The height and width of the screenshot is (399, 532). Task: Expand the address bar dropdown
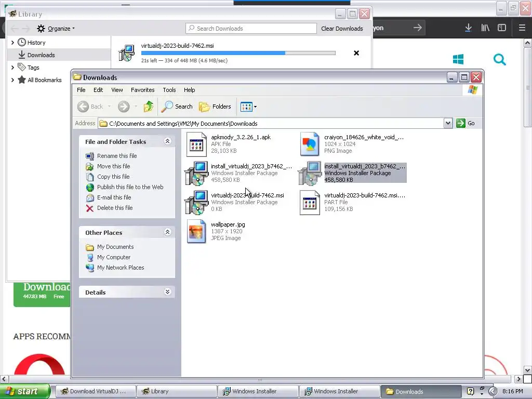click(448, 123)
